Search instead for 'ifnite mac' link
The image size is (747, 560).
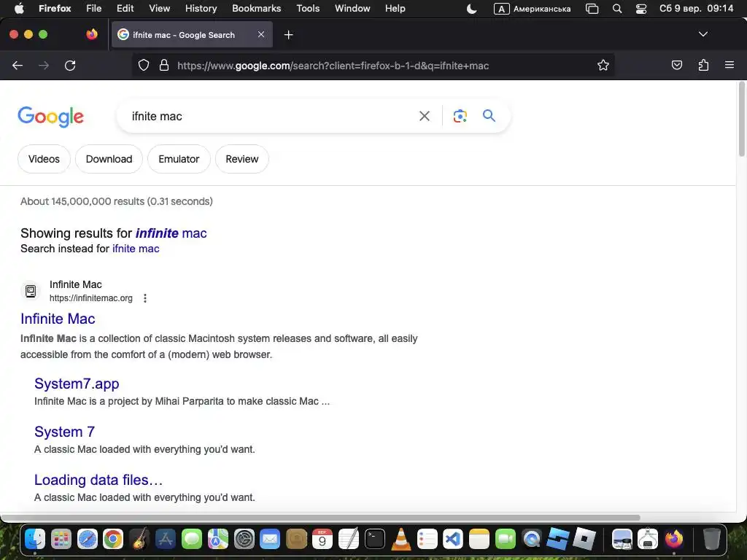click(x=136, y=249)
